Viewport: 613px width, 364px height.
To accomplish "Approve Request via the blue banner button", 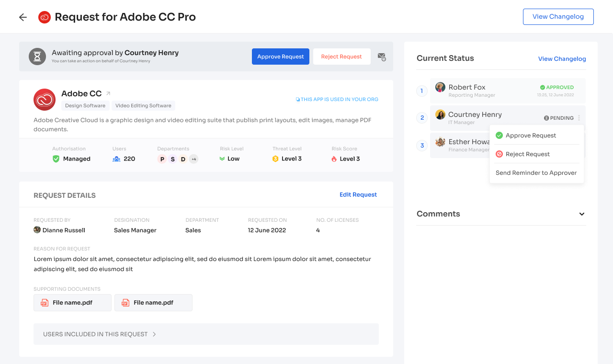I will click(281, 57).
